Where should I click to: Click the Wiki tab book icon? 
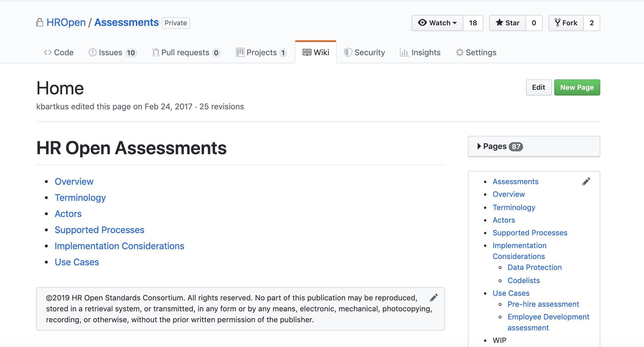tap(307, 52)
